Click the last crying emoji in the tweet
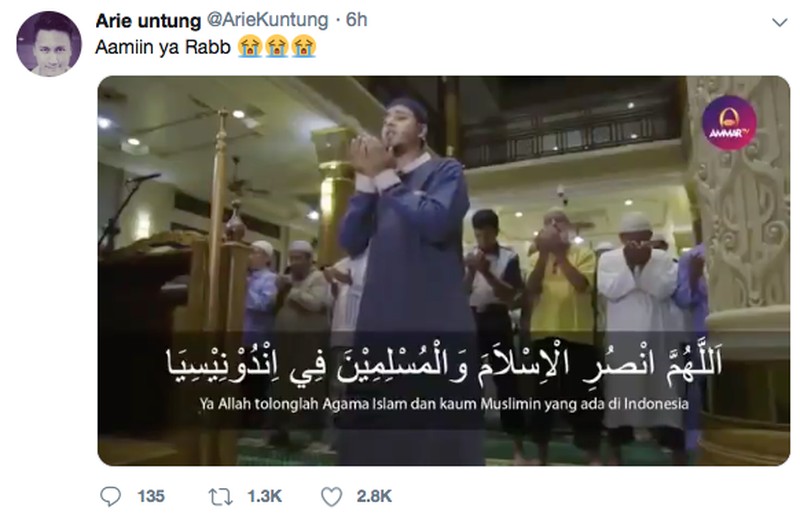The width and height of the screenshot is (800, 513). click(x=304, y=46)
